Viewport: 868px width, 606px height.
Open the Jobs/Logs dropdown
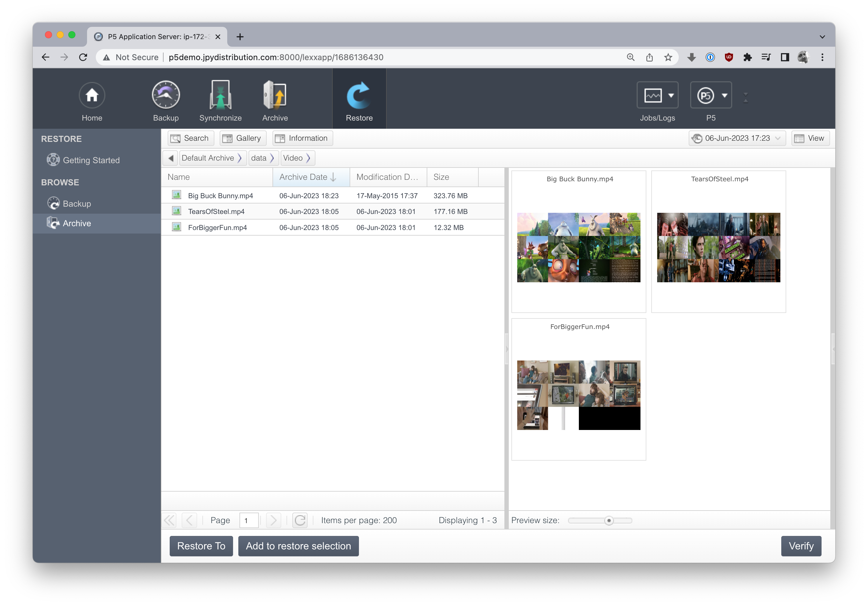pyautogui.click(x=657, y=95)
